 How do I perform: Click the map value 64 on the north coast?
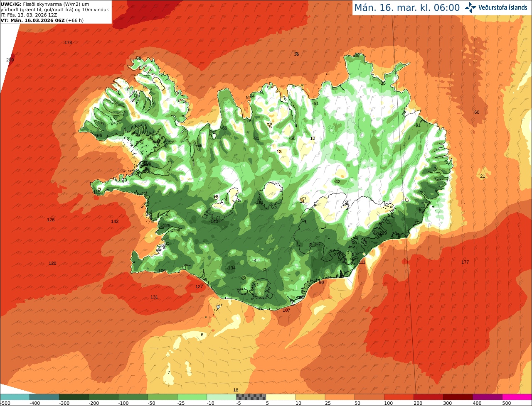[x=252, y=96]
